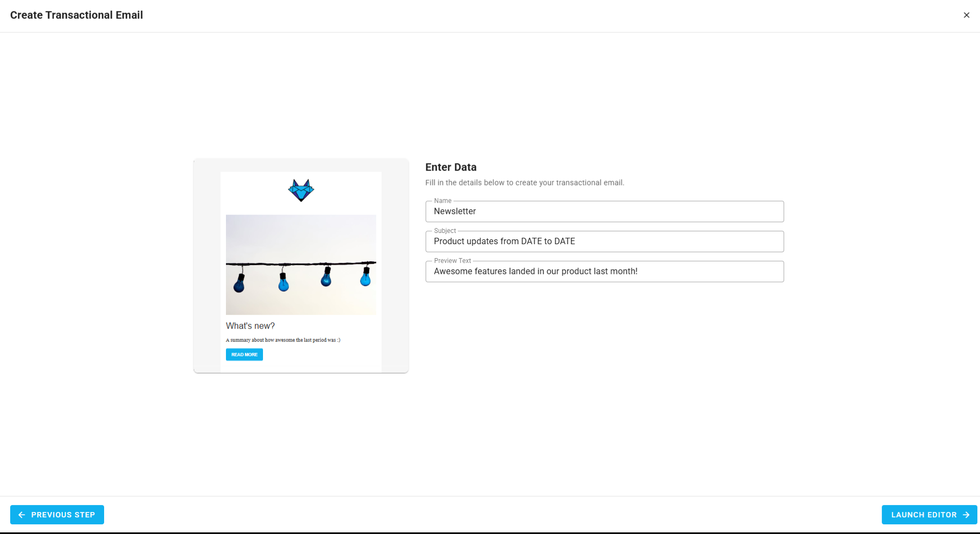Click the Preview Text field about awesome features
The height and width of the screenshot is (534, 980).
point(604,272)
